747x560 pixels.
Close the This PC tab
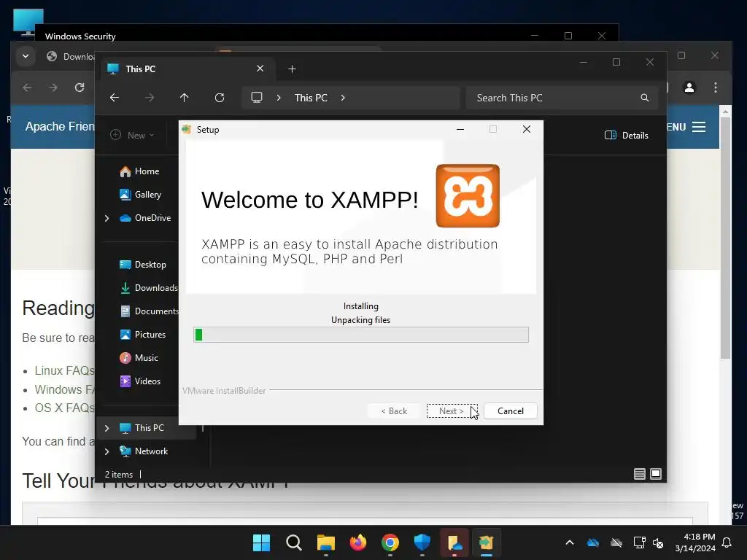[x=260, y=69]
